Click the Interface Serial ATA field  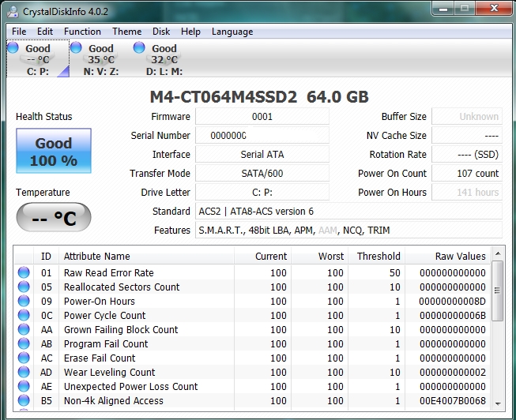pyautogui.click(x=262, y=154)
